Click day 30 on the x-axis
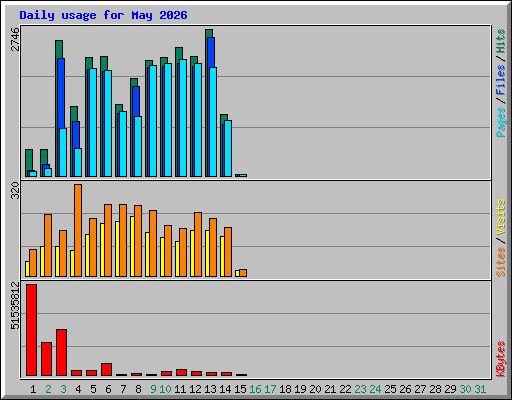The width and height of the screenshot is (512, 400). 465,389
